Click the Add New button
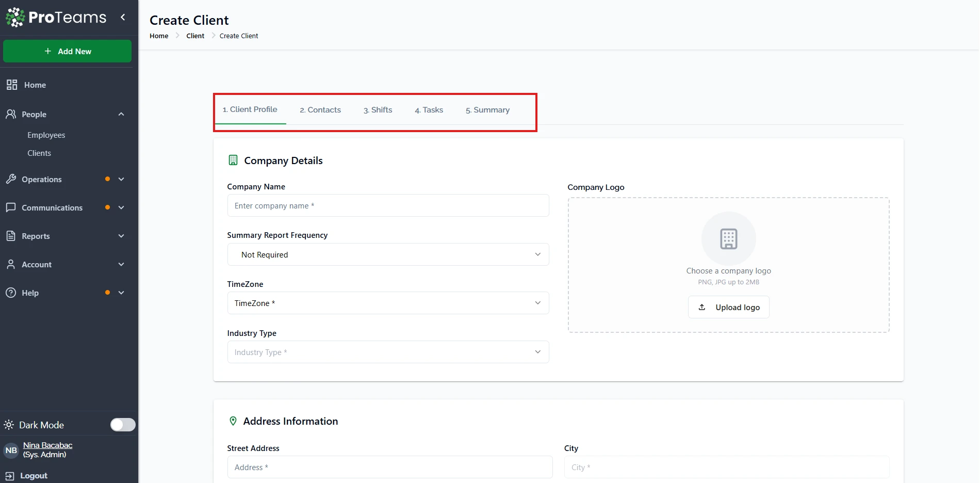Screen dimensions: 980x483 coord(67,51)
